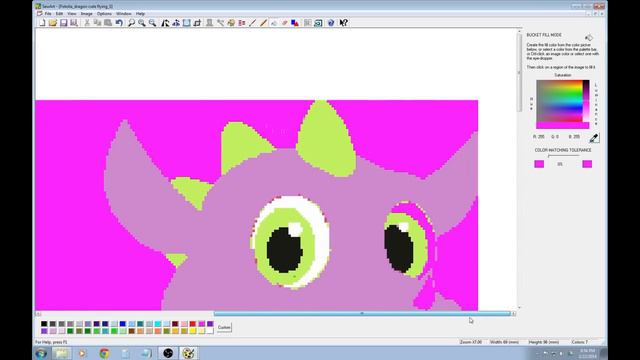Click the What's This help pointer icon
The width and height of the screenshot is (640, 360).
pyautogui.click(x=344, y=23)
